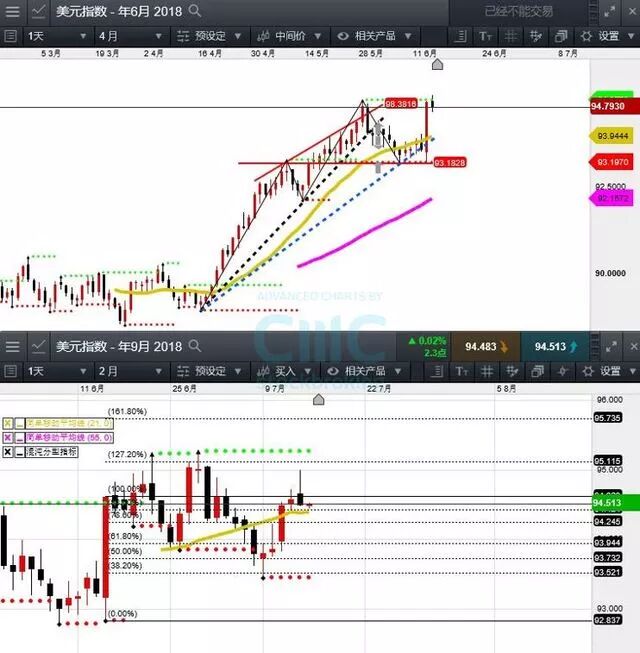
Task: Click the drawing tools icon in bottom chart toolbar
Action: click(512, 371)
